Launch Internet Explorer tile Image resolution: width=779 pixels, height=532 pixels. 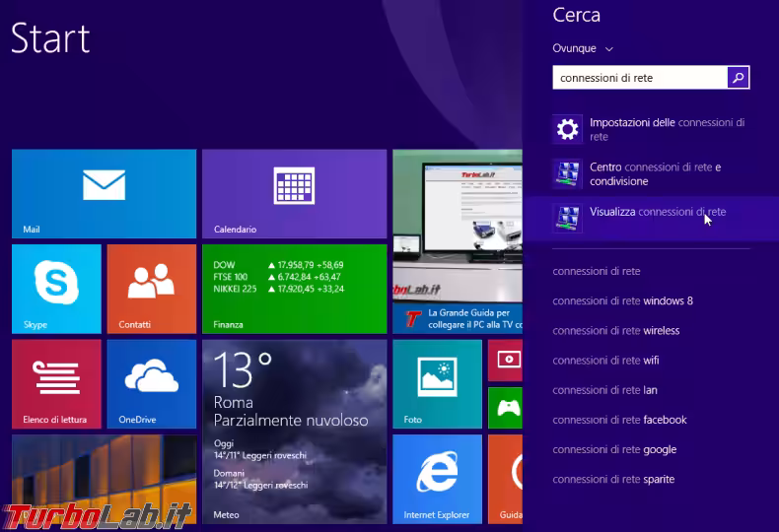tap(437, 478)
